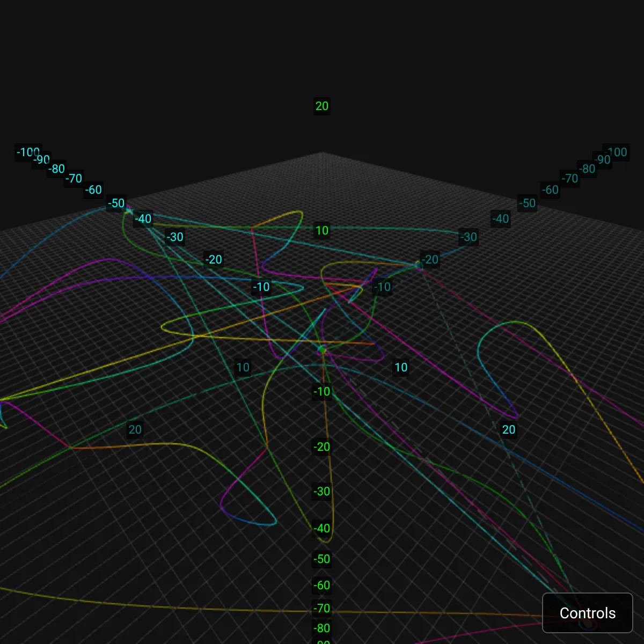The height and width of the screenshot is (644, 644).
Task: Click the bright cyan -70 axis label
Action: pos(74,179)
